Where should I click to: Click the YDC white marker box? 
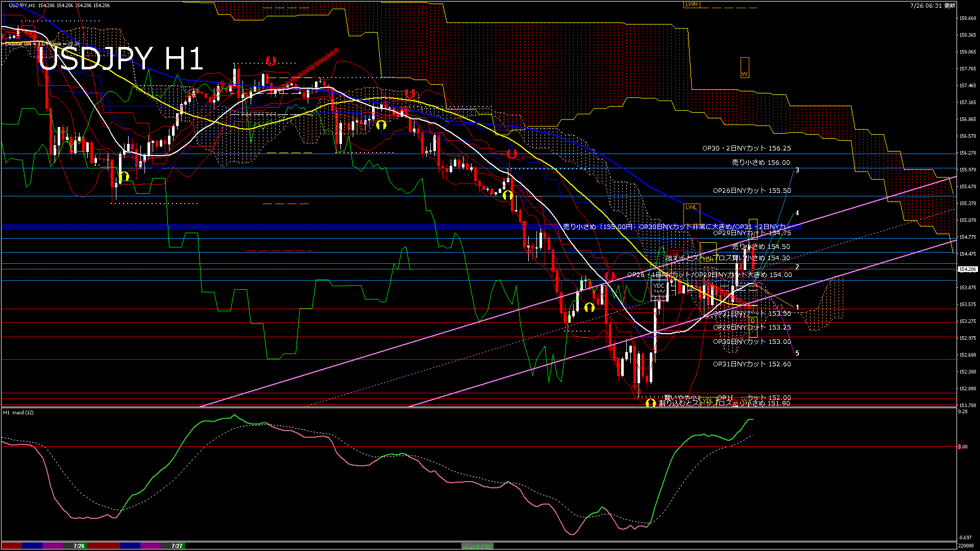[659, 286]
